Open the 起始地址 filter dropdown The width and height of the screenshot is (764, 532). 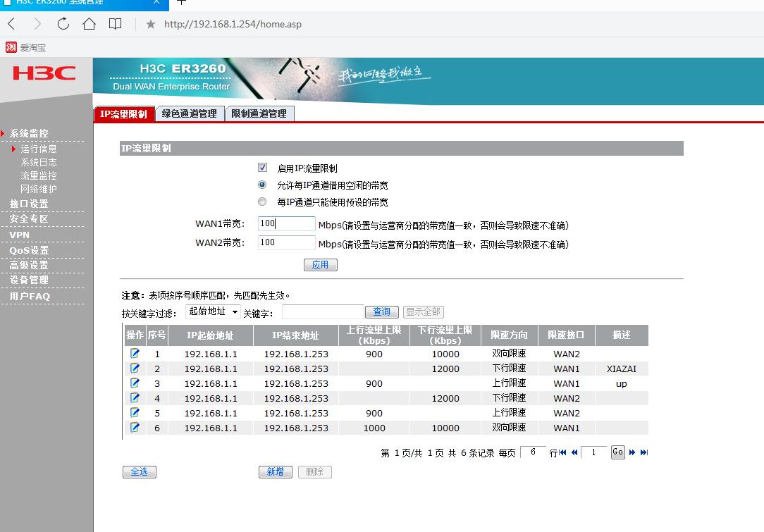click(x=213, y=311)
